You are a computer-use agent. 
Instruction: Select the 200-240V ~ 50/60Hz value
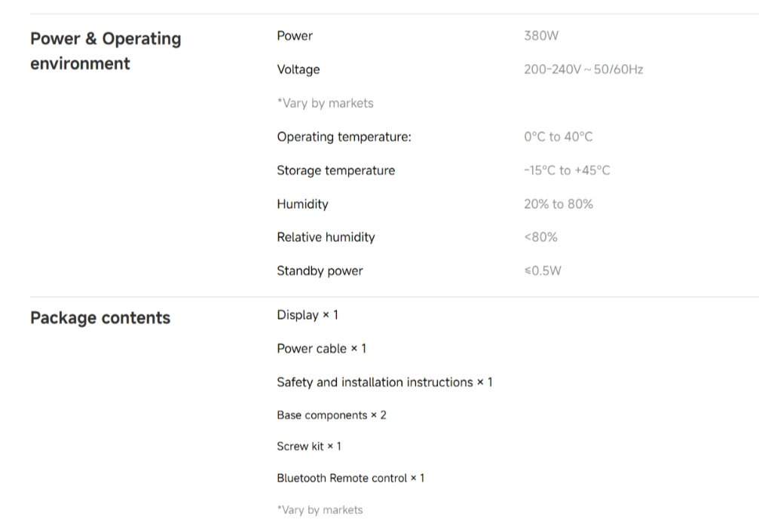click(x=583, y=70)
